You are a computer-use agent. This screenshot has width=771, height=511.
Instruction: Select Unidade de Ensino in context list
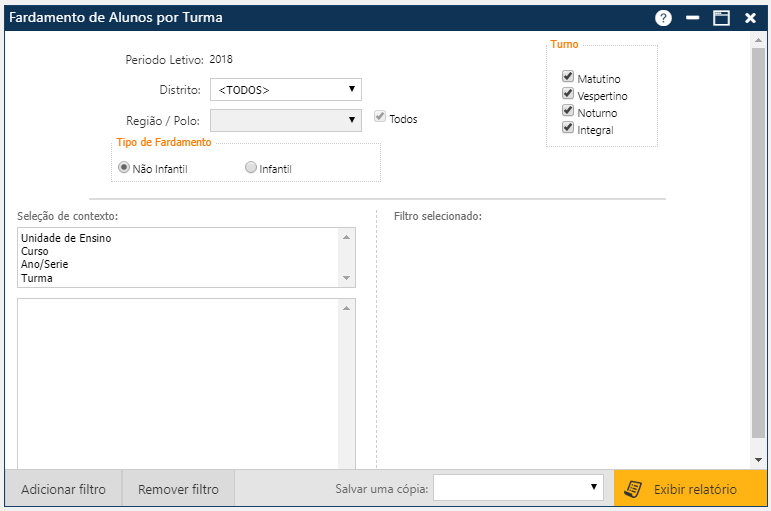click(66, 238)
